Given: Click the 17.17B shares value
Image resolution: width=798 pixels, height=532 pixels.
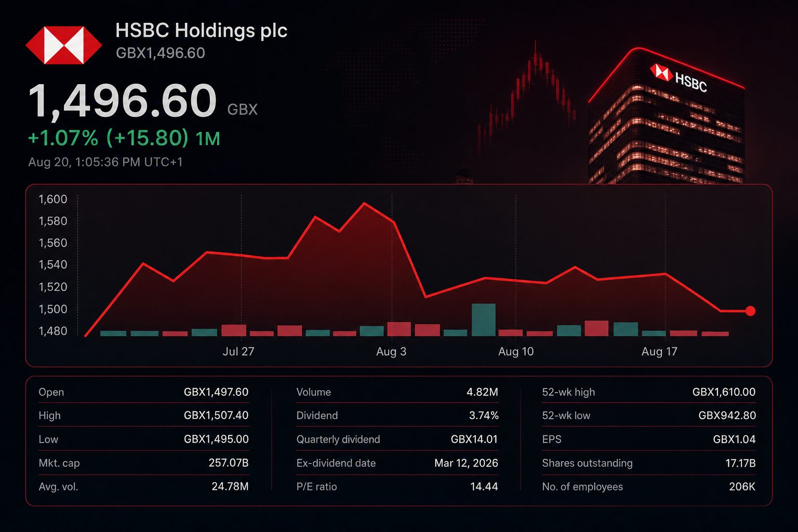Looking at the screenshot, I should [740, 463].
